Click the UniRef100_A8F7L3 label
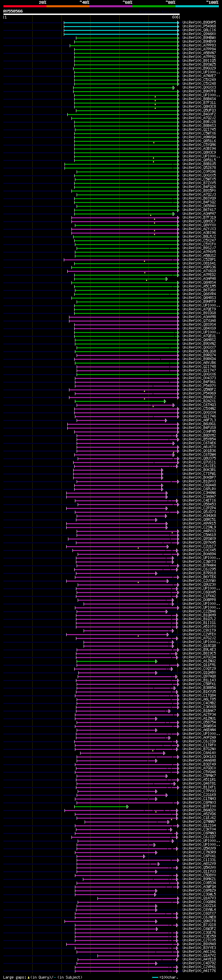The width and height of the screenshot is (222, 980). pyautogui.click(x=199, y=420)
